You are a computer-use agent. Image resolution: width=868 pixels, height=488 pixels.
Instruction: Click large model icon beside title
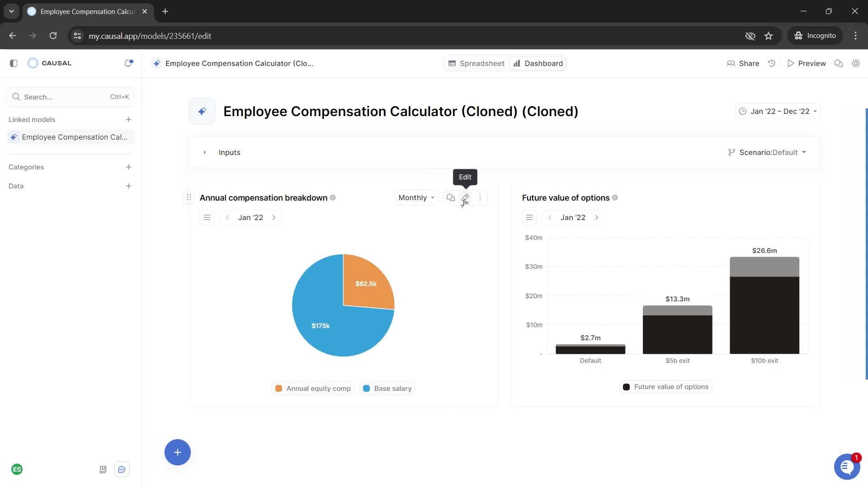[x=202, y=111]
